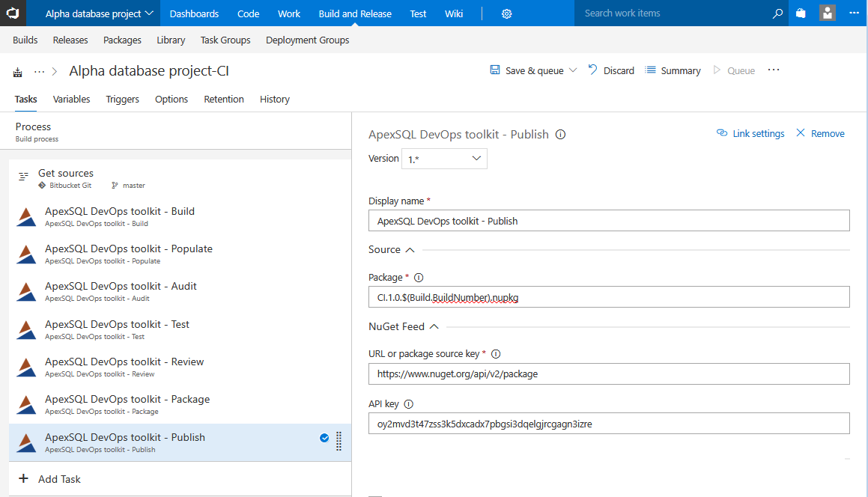Click the info icon beside URL or package source key
868x497 pixels.
coord(496,354)
